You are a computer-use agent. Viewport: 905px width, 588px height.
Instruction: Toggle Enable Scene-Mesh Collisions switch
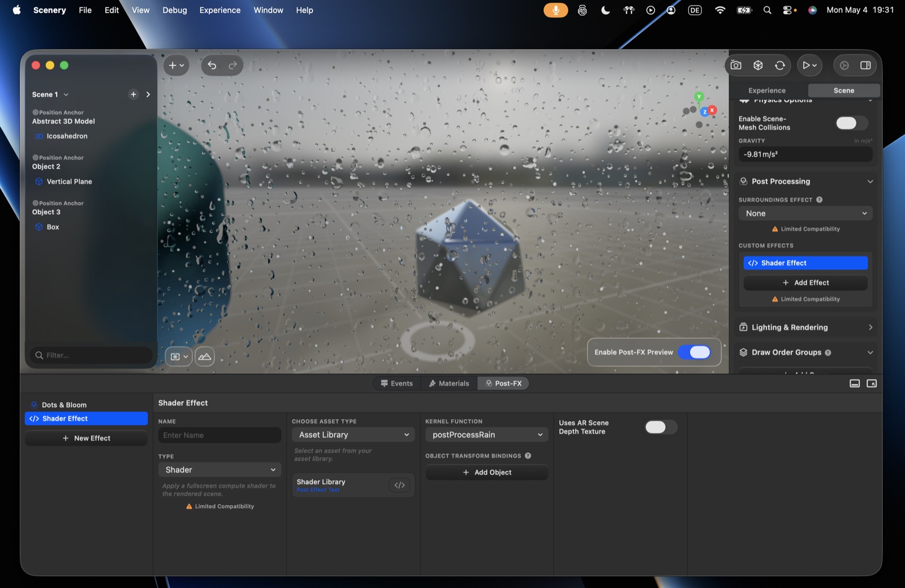pos(852,123)
